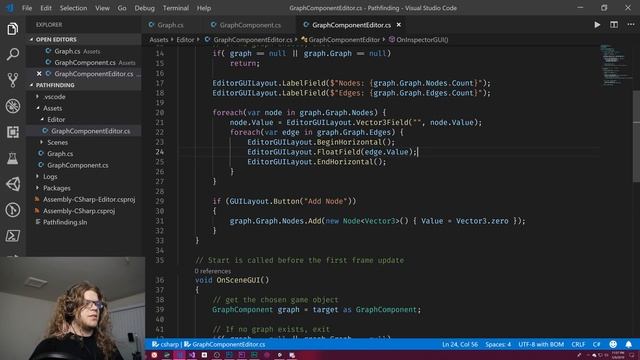Open the Edit menu
Image resolution: width=640 pixels, height=360 pixels.
pos(46,8)
